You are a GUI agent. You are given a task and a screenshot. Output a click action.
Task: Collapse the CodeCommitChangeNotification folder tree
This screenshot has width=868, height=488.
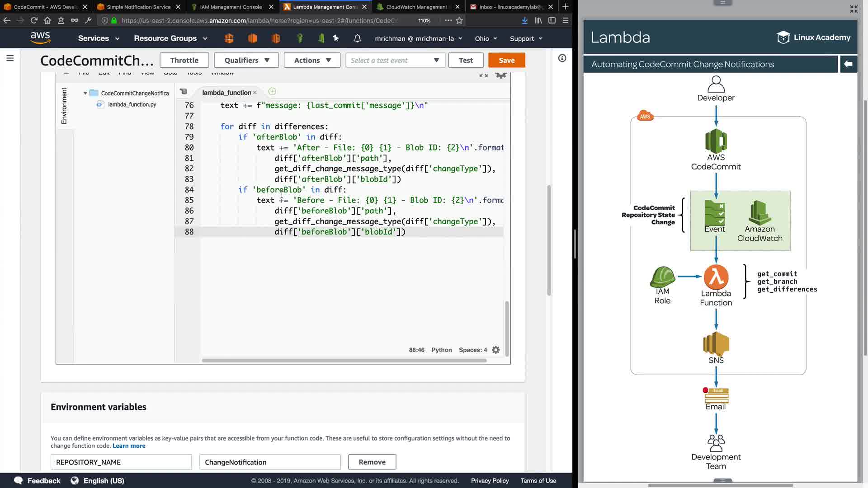85,93
